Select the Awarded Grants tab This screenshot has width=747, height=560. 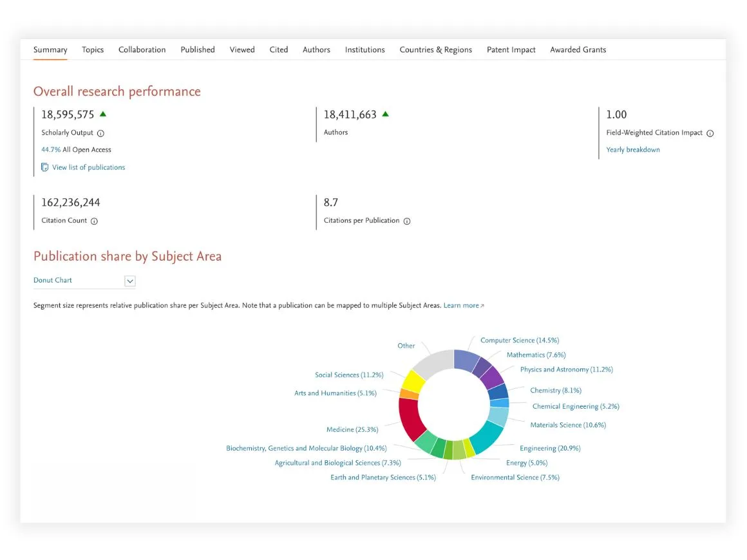coord(578,50)
